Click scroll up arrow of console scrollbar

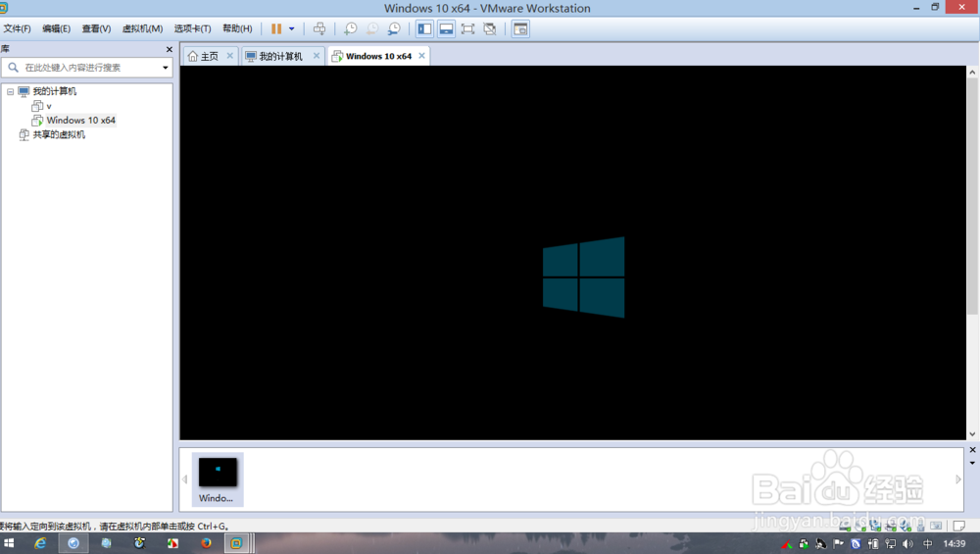(x=972, y=73)
